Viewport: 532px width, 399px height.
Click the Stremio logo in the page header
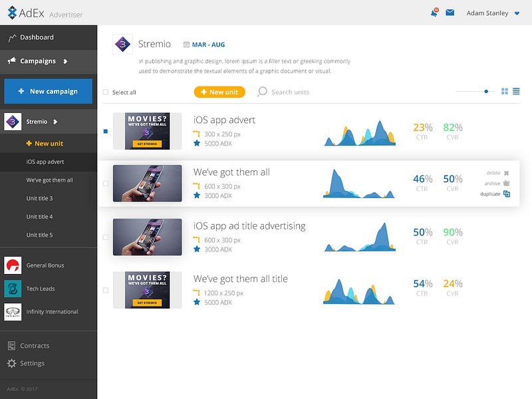[x=122, y=44]
